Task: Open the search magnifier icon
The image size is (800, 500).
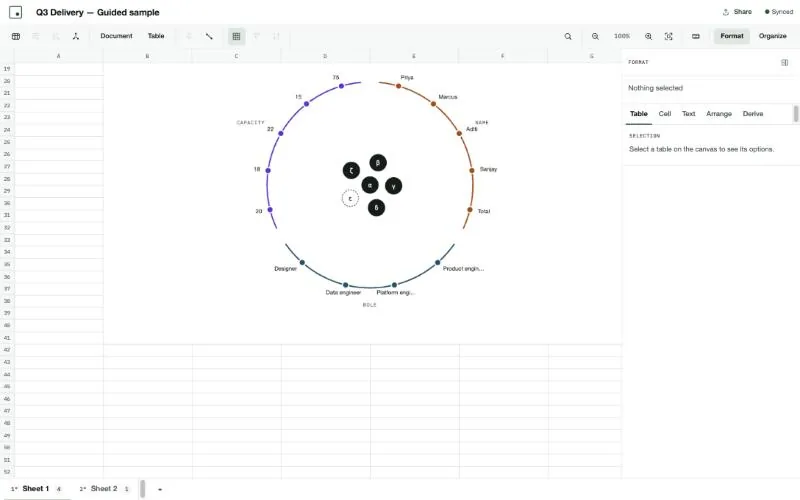Action: (x=568, y=36)
